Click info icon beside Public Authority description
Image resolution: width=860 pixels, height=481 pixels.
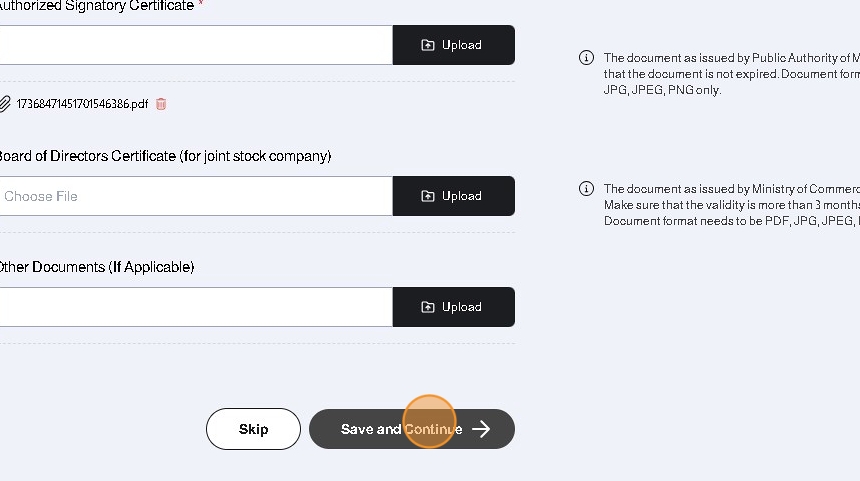click(587, 58)
